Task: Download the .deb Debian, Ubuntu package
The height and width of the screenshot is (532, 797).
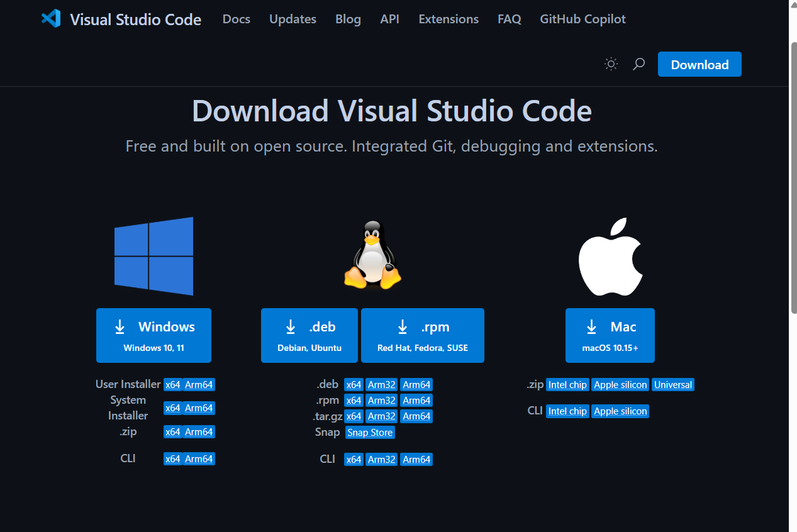Action: click(309, 335)
